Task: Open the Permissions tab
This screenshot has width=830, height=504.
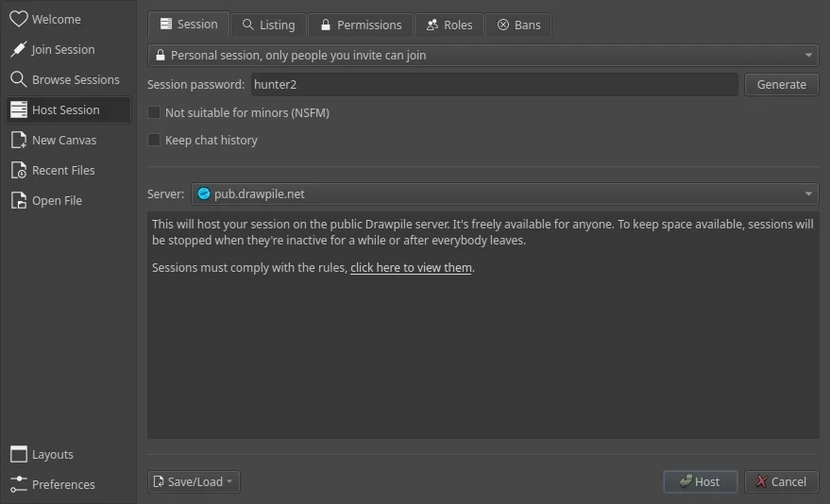Action: (x=361, y=25)
